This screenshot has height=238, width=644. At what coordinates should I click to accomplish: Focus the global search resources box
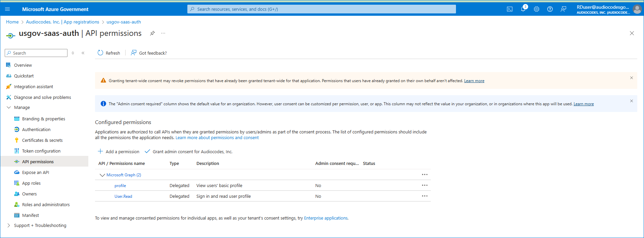tap(322, 9)
